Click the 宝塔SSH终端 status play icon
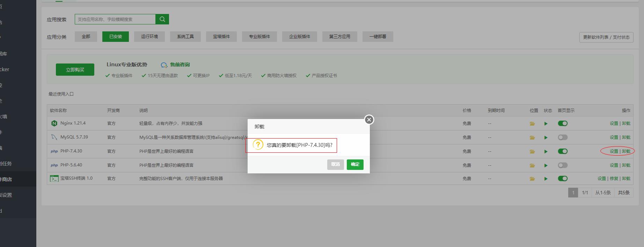The width and height of the screenshot is (644, 247). point(546,179)
